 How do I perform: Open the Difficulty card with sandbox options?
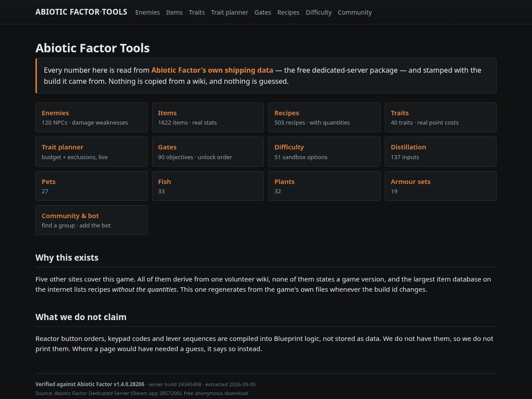pyautogui.click(x=324, y=152)
